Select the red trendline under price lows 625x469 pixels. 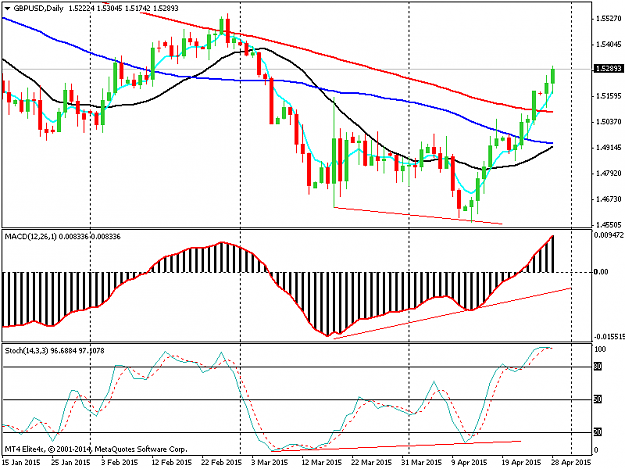tap(418, 216)
